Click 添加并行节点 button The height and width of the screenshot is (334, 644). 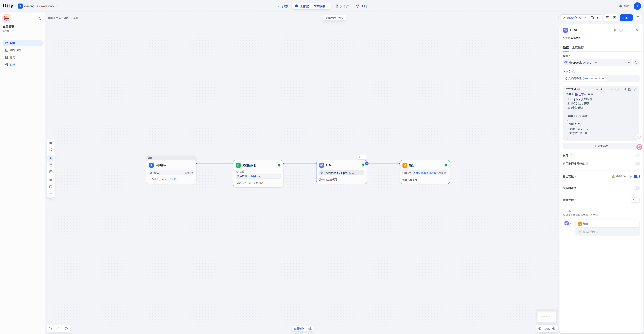pyautogui.click(x=607, y=232)
